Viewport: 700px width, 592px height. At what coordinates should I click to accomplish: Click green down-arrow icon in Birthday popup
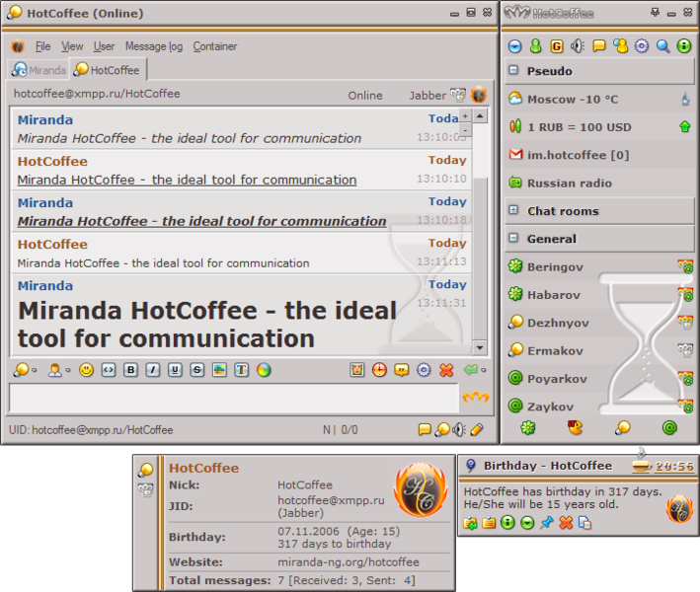(x=527, y=522)
